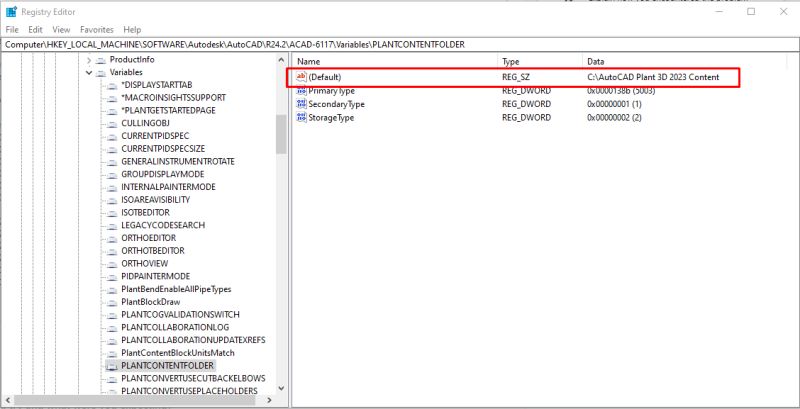Open the File menu
This screenshot has height=409, width=800.
click(x=12, y=30)
